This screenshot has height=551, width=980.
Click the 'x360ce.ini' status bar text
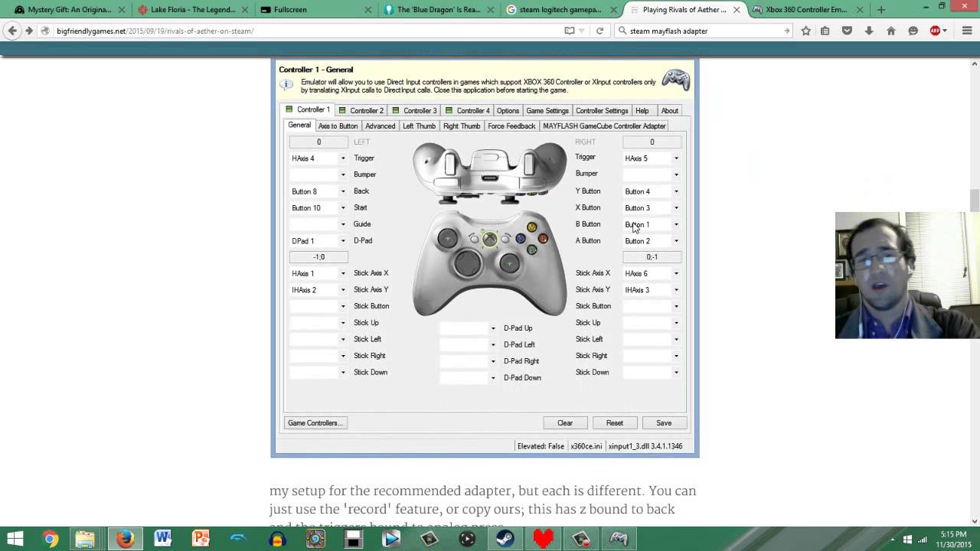pyautogui.click(x=586, y=445)
